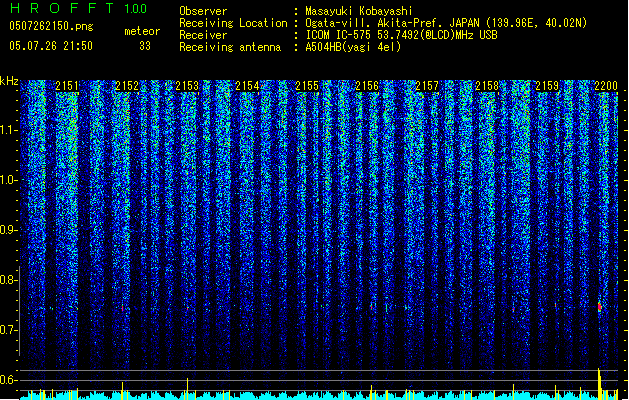The height and width of the screenshot is (400, 629).
Task: Click the 2200 time marker
Action: point(606,86)
